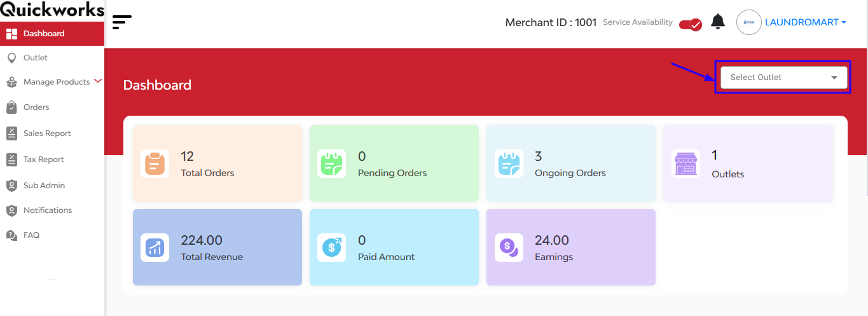Click the Pending Orders calendar icon

coord(331,164)
